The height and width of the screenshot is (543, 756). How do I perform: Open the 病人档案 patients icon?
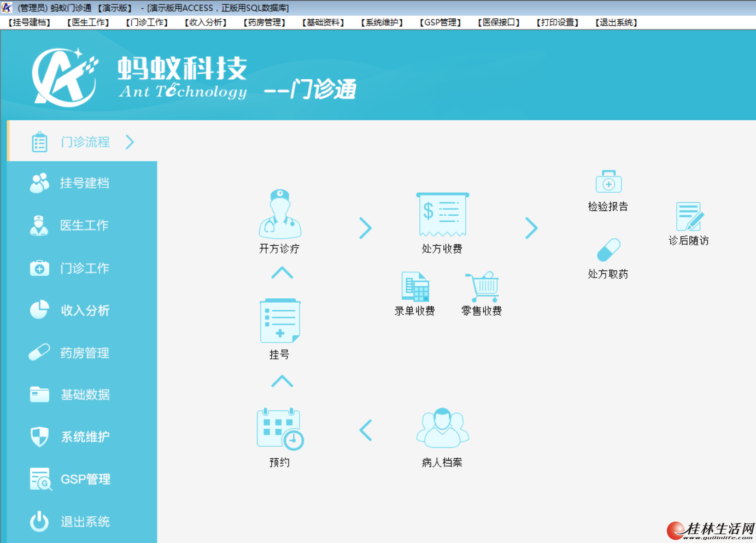[442, 428]
